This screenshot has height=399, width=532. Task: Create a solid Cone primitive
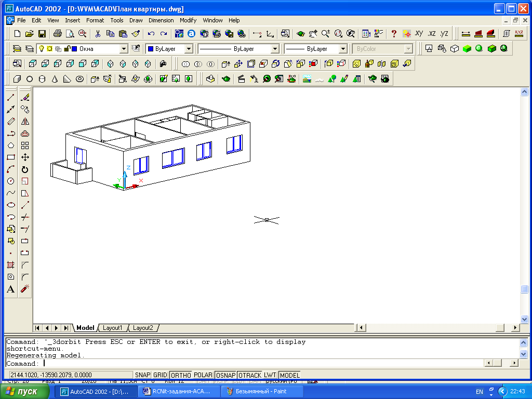coord(55,79)
